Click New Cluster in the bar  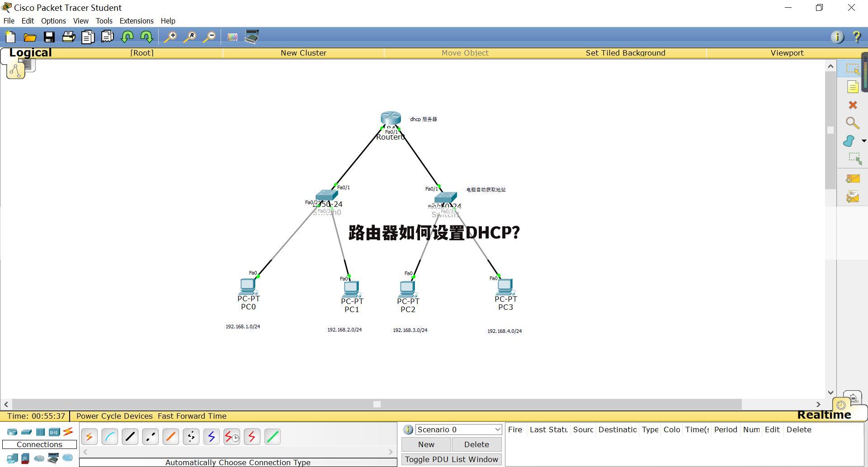tap(303, 53)
